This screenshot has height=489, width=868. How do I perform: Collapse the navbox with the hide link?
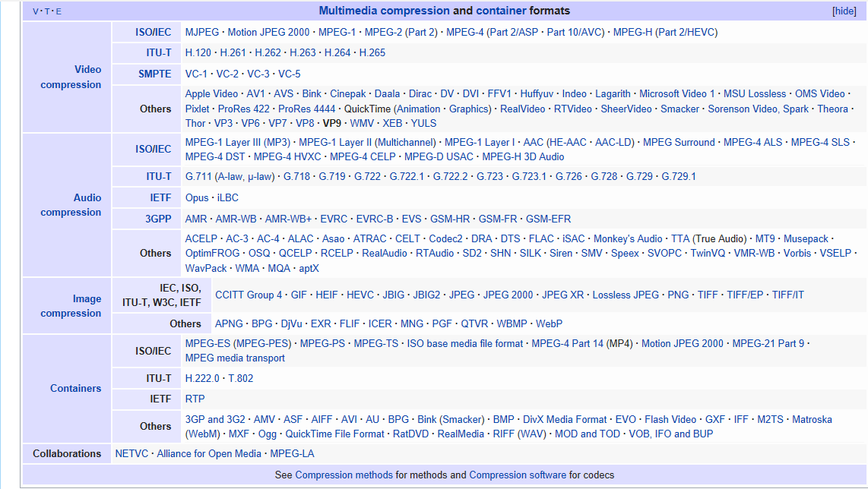(x=844, y=11)
